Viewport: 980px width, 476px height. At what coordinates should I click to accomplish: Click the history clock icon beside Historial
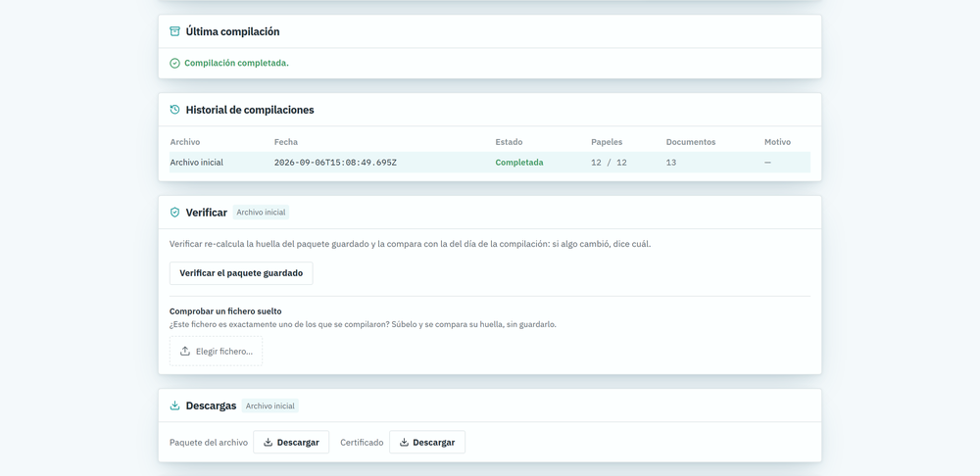[x=175, y=110]
